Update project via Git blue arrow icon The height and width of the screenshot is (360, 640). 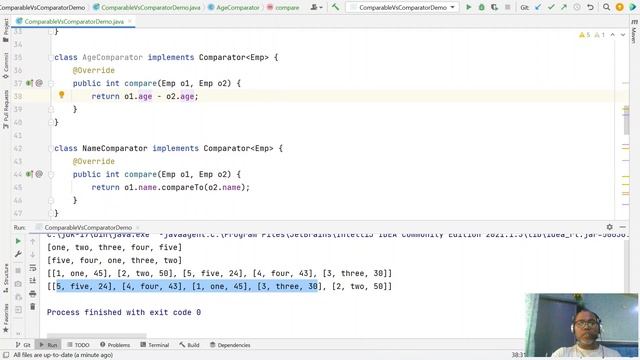(538, 7)
